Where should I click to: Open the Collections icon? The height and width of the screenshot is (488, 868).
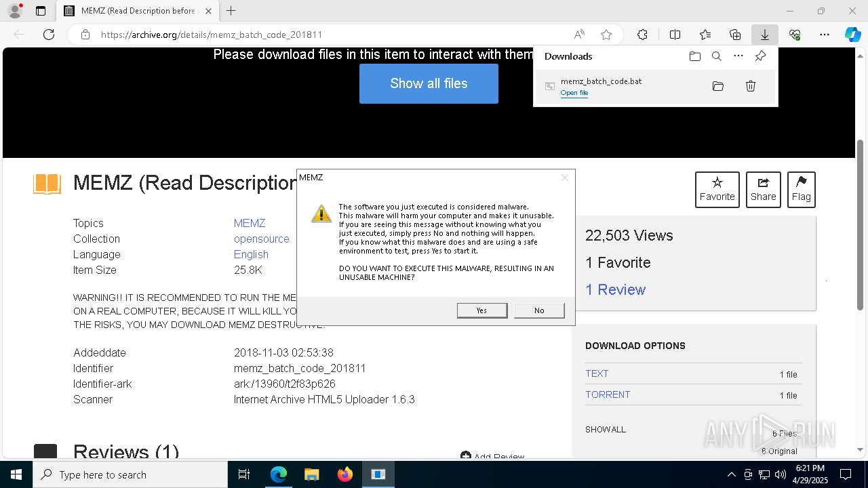[735, 35]
